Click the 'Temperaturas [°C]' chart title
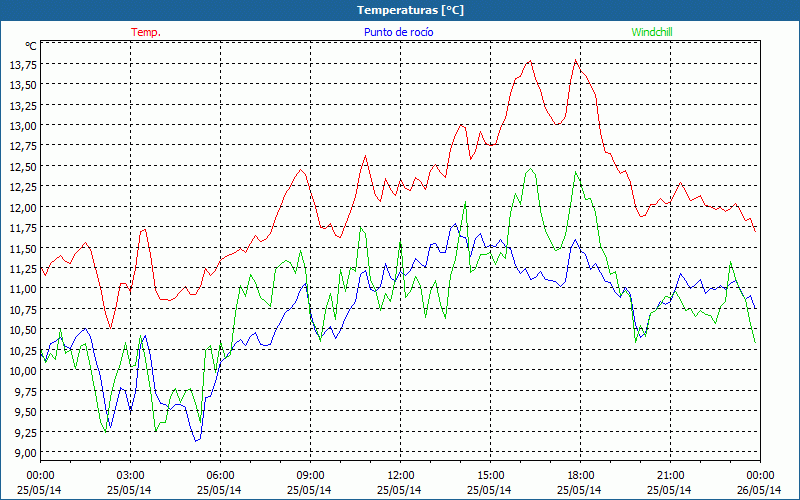Image resolution: width=800 pixels, height=500 pixels. point(410,10)
